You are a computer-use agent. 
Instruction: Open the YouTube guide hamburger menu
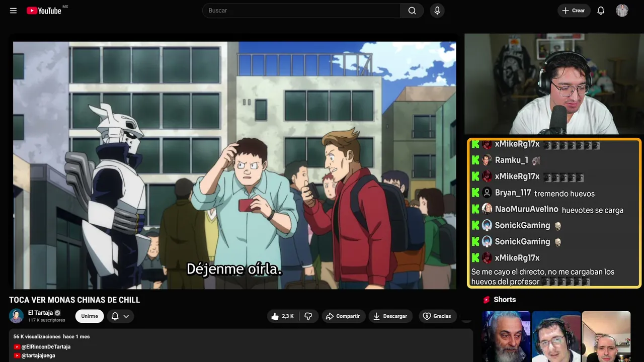pyautogui.click(x=13, y=11)
